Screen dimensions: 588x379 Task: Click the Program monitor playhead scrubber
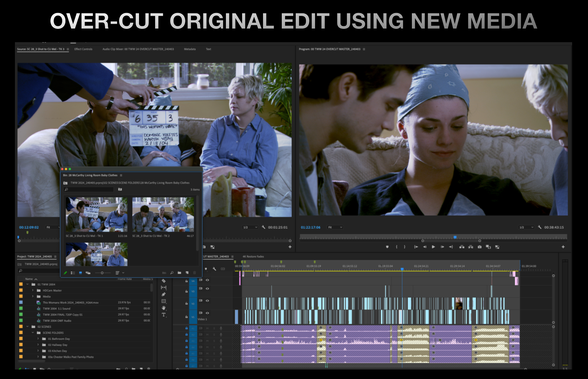(x=455, y=237)
